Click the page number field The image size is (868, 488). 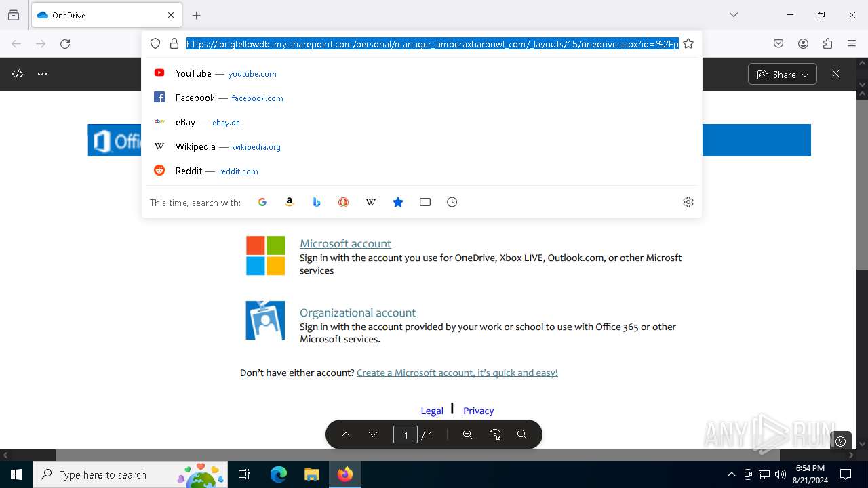click(x=406, y=435)
